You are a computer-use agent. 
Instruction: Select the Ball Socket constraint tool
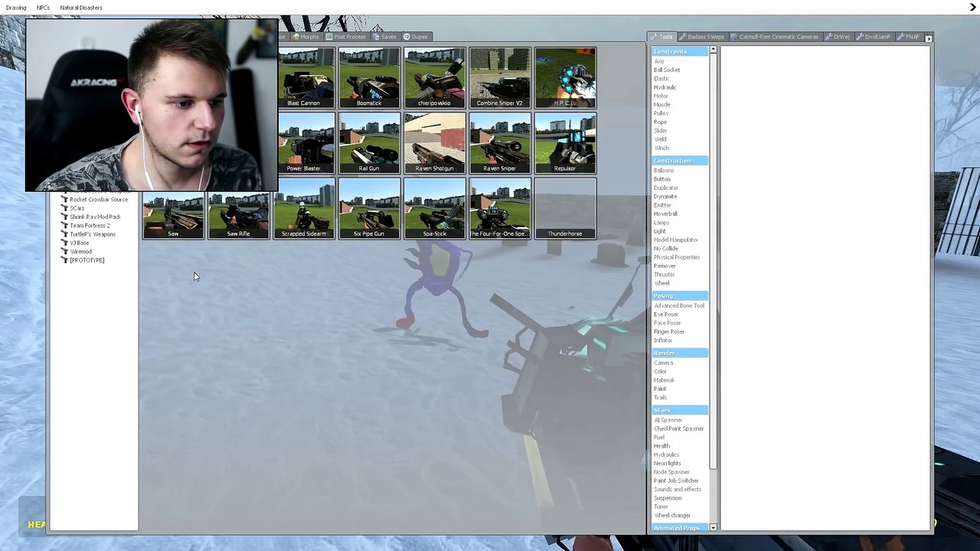tap(667, 70)
